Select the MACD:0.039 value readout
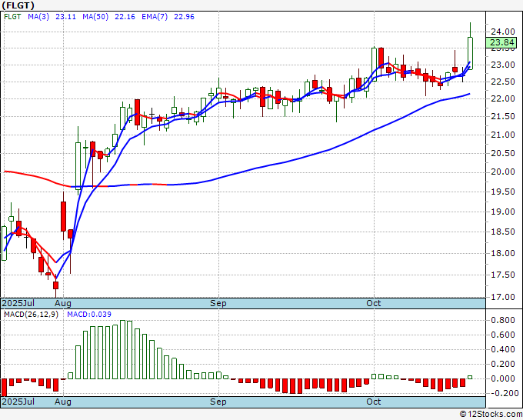Screen dimensions: 523x420 point(89,315)
